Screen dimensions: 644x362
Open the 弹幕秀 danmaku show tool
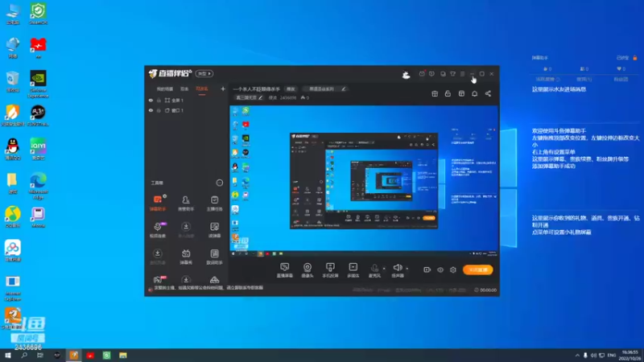pos(186,257)
